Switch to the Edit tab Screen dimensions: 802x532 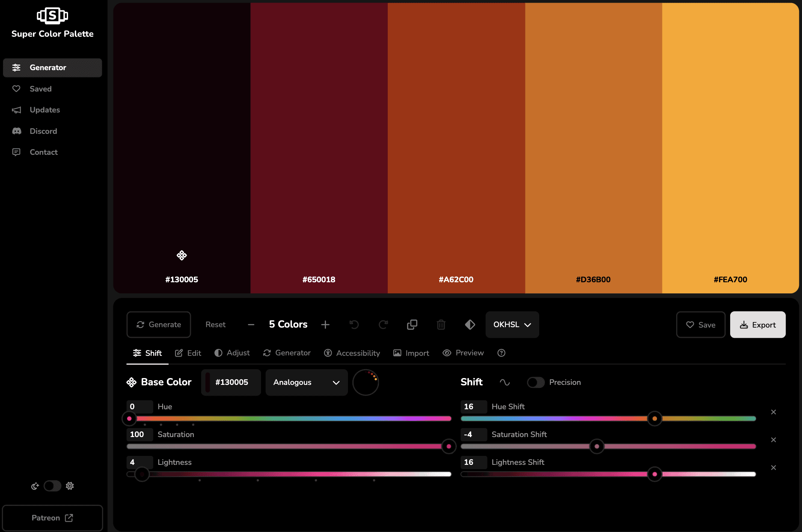[x=188, y=353]
